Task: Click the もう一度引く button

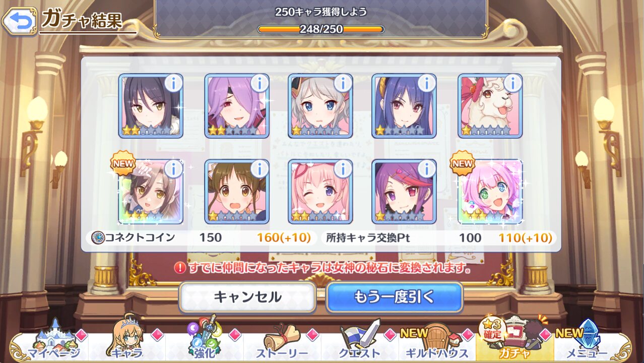Action: [395, 297]
